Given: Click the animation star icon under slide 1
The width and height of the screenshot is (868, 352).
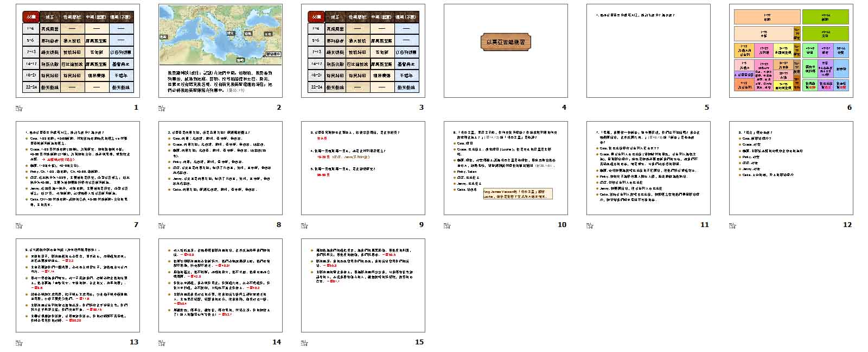Looking at the screenshot, I should pos(19,108).
